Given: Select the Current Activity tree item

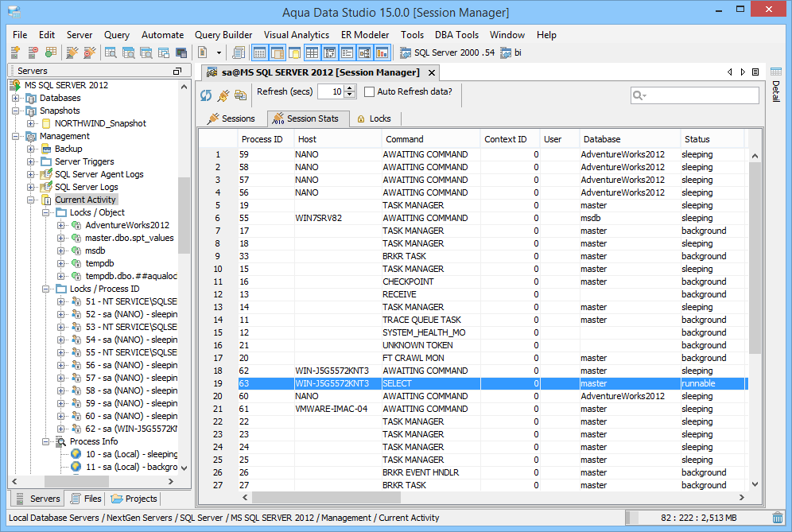Looking at the screenshot, I should point(85,200).
